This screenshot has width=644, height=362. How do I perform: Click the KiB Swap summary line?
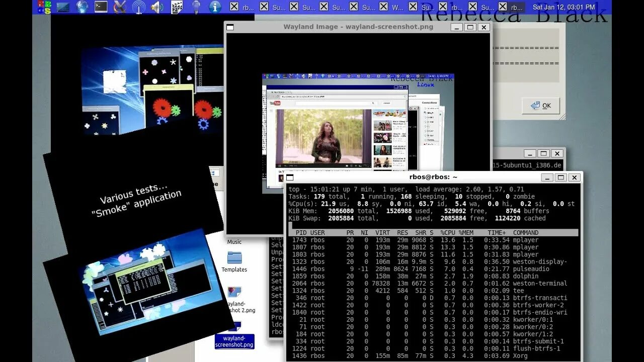coord(417,218)
